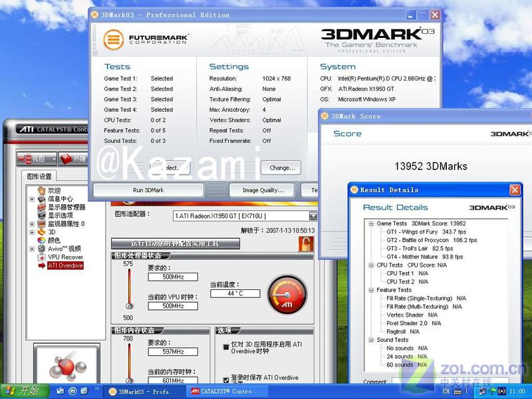This screenshot has width=532, height=399.
Task: Click Select... button under Tests
Action: point(170,168)
